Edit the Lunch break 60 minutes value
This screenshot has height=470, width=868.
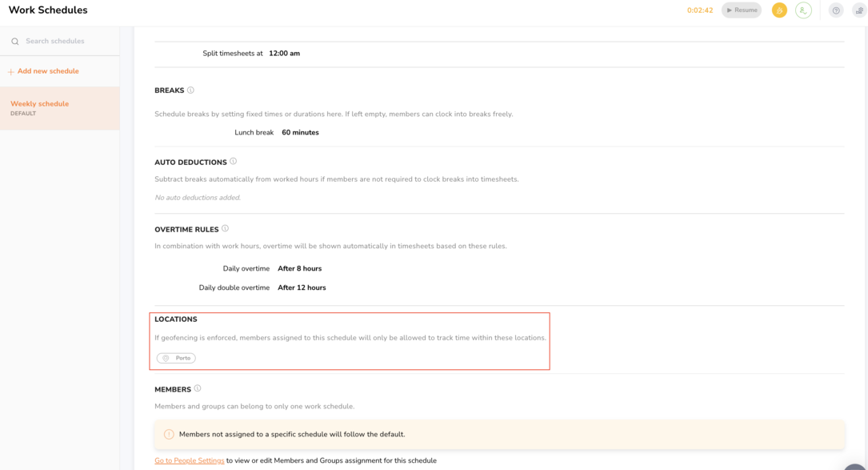pos(300,132)
